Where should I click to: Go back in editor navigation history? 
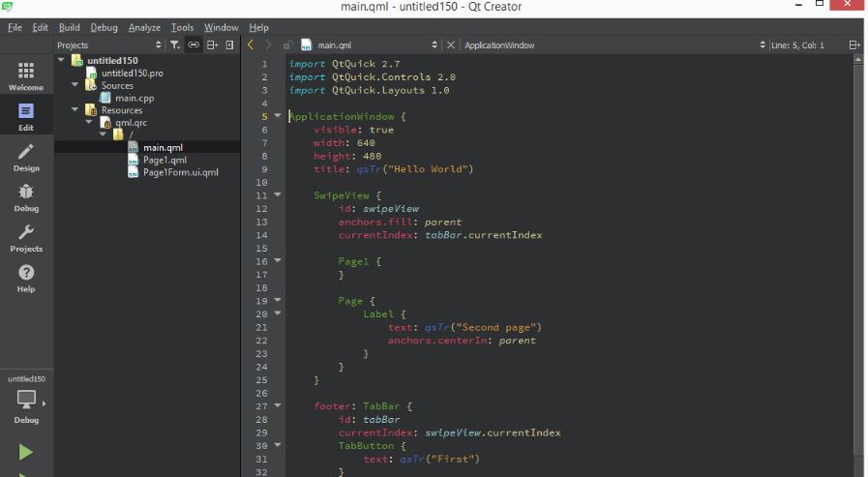coord(251,45)
